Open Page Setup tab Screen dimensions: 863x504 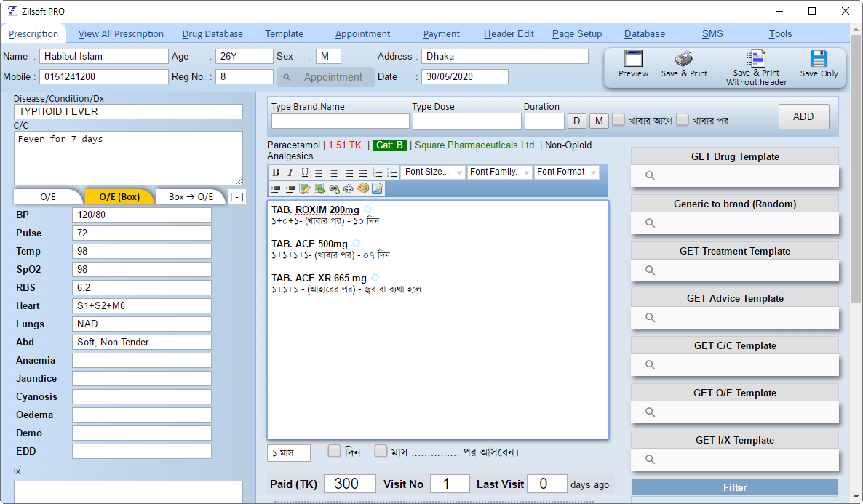[577, 34]
